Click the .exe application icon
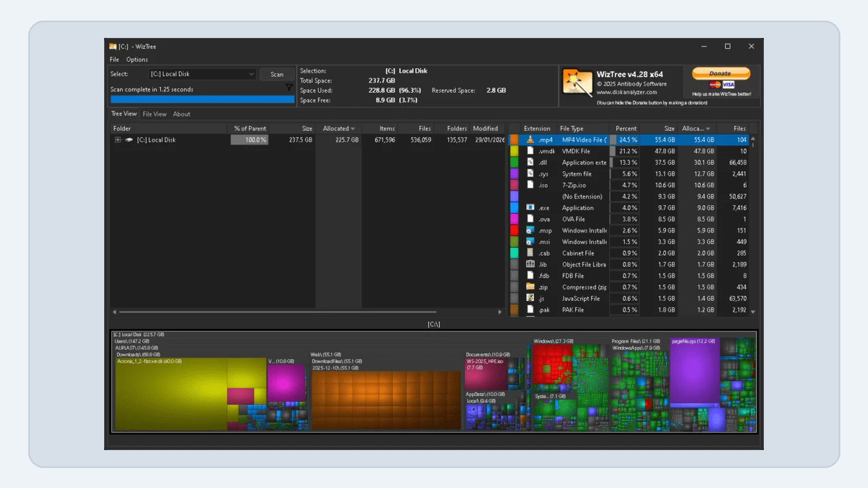 (x=530, y=208)
